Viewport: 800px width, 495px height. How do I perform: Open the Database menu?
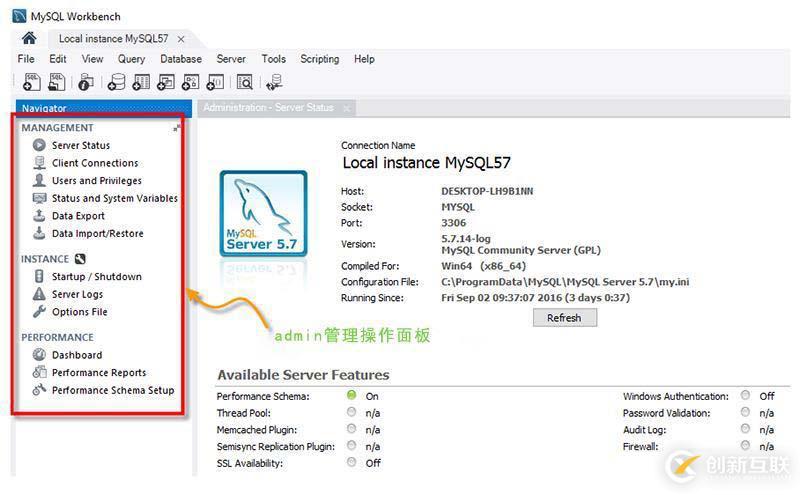(x=181, y=59)
